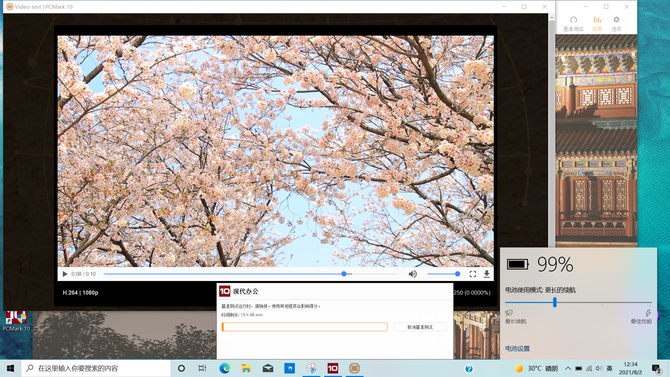
Task: Cancel the running benchmark test
Action: coord(420,327)
